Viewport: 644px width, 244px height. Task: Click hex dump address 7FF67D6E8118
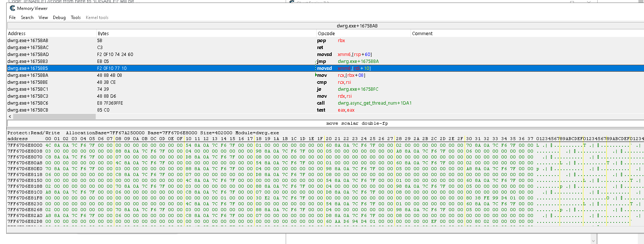coord(25,174)
